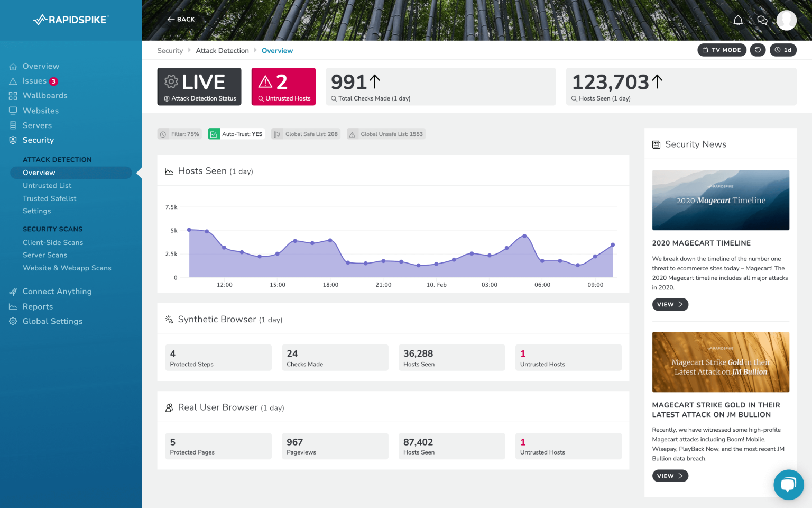
Task: Follow the Attack Detection breadcrumb link
Action: tap(222, 50)
